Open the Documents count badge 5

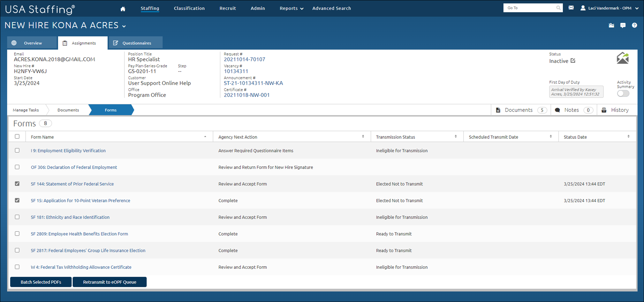point(542,110)
